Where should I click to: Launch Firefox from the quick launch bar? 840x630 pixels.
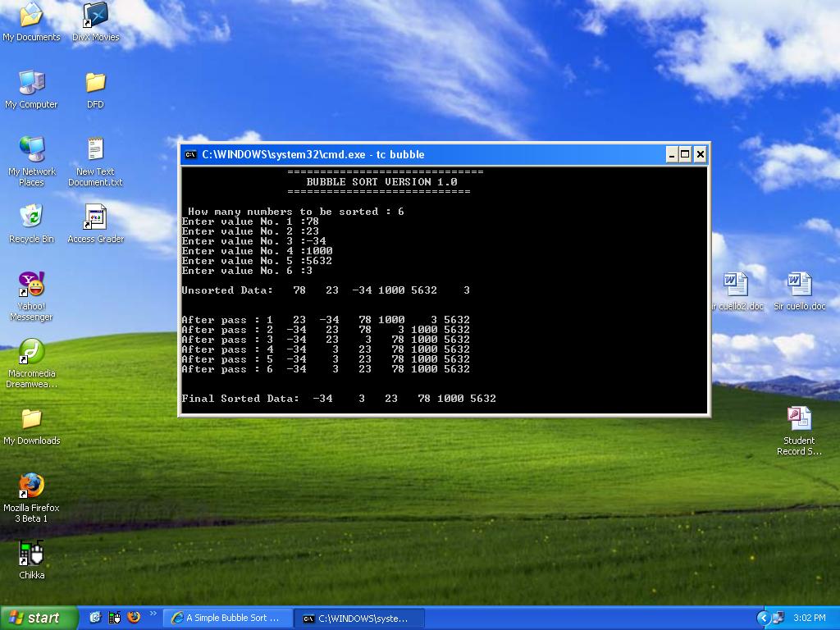[x=134, y=618]
